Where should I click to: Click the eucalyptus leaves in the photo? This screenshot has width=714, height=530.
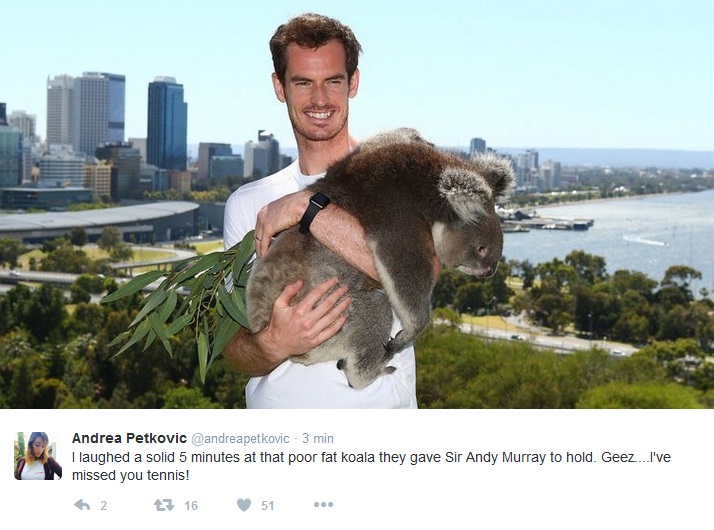click(x=182, y=301)
